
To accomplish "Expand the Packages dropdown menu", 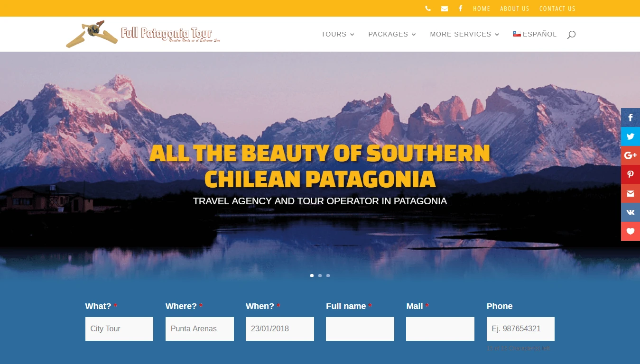I will [392, 34].
